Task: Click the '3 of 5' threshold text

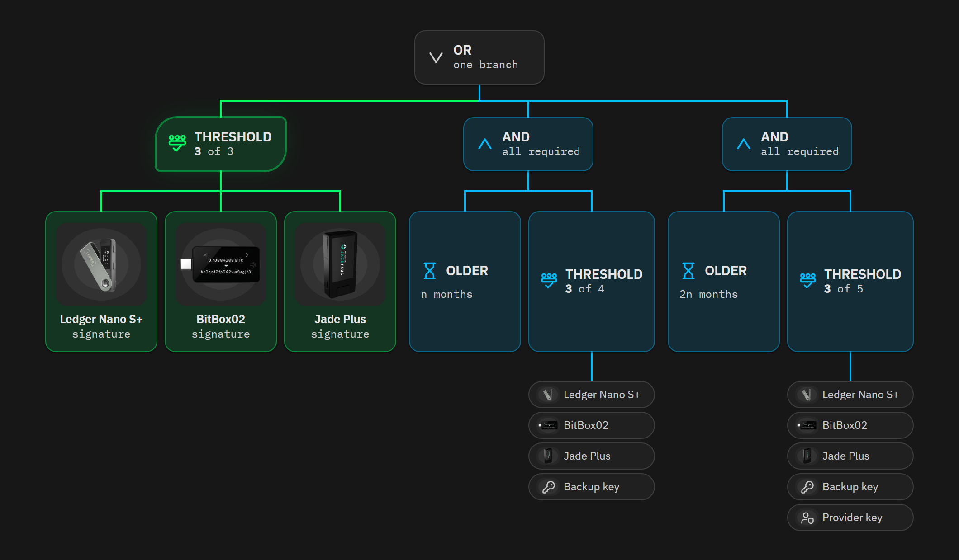Action: (x=844, y=289)
